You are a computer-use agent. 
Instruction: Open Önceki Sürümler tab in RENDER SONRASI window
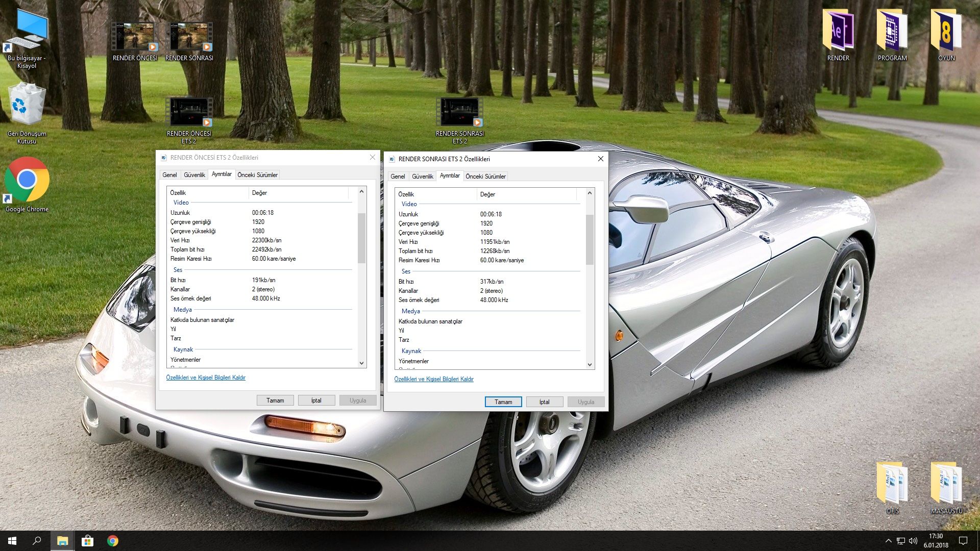point(485,177)
